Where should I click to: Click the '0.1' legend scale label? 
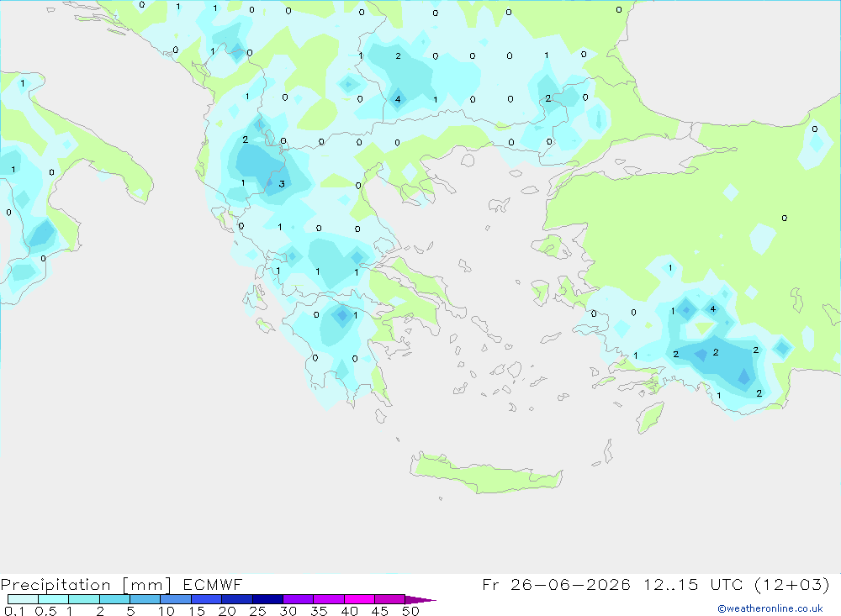(14, 611)
